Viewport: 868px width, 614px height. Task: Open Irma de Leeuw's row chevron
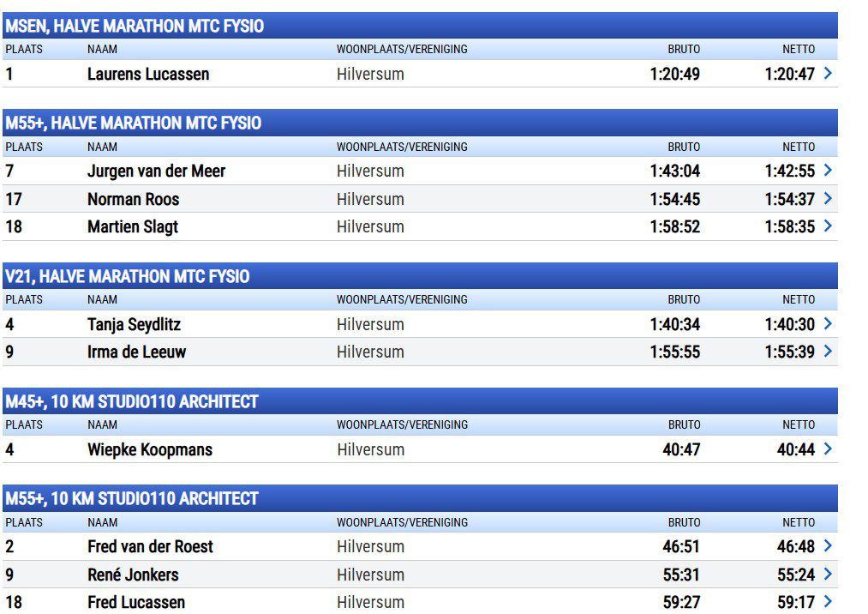[828, 352]
